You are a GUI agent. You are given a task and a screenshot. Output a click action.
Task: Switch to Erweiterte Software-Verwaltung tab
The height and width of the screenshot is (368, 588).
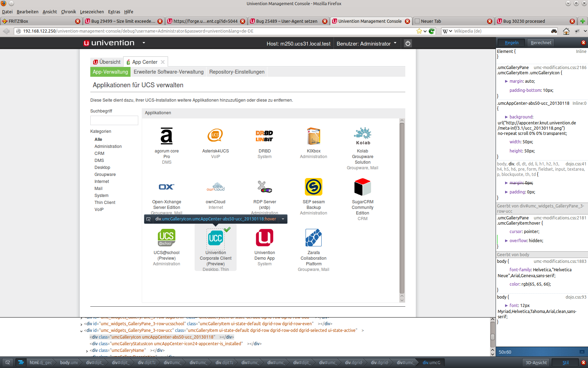coord(168,72)
